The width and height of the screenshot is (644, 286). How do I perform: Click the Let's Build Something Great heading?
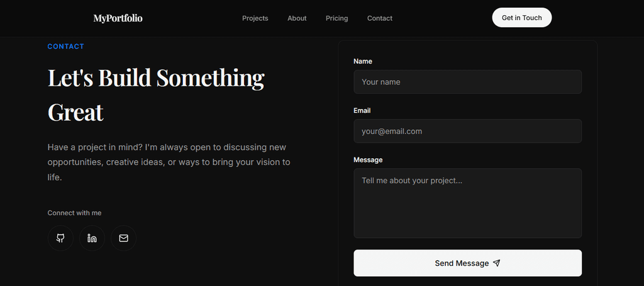click(x=156, y=94)
